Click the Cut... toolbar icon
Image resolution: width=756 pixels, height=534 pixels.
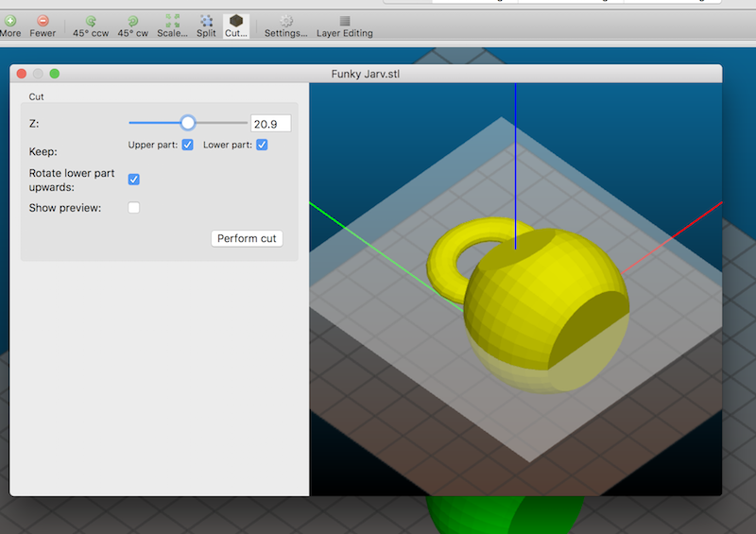(x=236, y=21)
